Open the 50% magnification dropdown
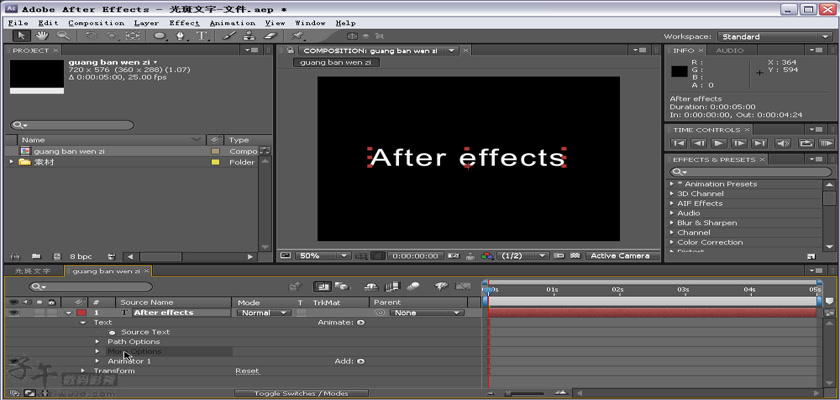The height and width of the screenshot is (400, 840). pos(322,256)
